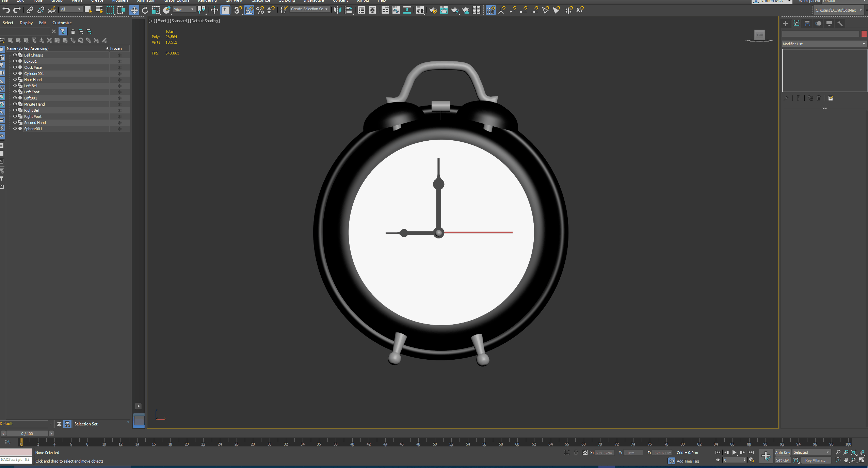Viewport: 868px width, 468px height.
Task: Open the Animation menu
Action: [x=146, y=1]
